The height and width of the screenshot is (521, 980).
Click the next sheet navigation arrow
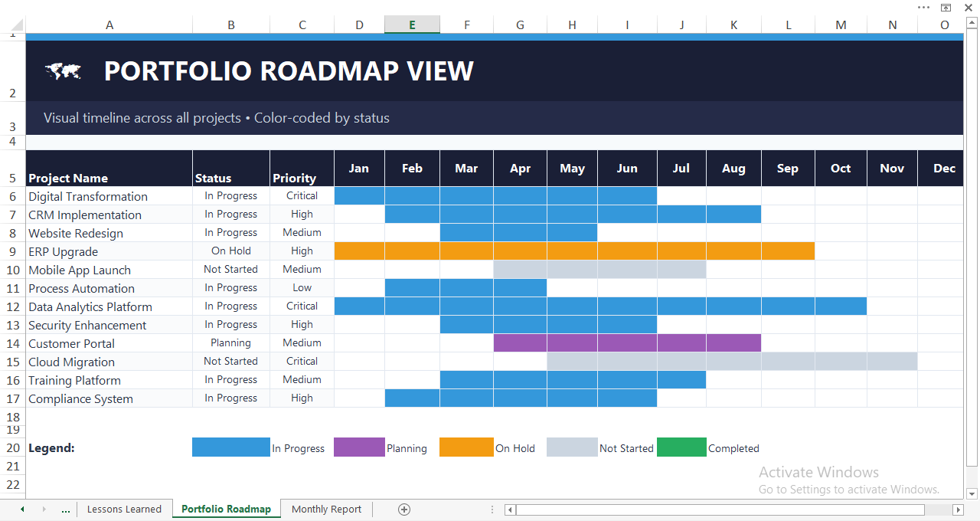(43, 509)
